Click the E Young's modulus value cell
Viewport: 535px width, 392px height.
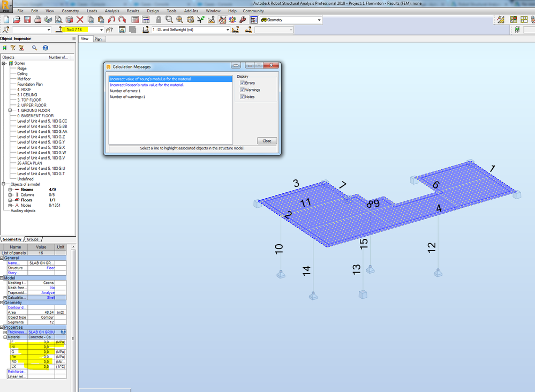[41, 342]
